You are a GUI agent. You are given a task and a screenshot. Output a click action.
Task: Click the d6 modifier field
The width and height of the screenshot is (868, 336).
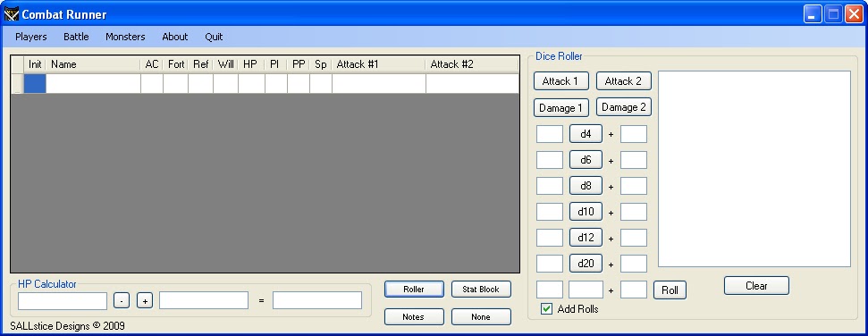634,160
